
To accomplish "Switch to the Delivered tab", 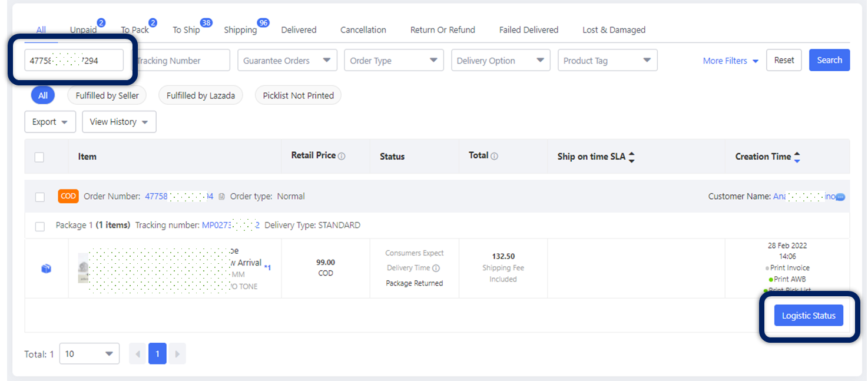I will 299,29.
